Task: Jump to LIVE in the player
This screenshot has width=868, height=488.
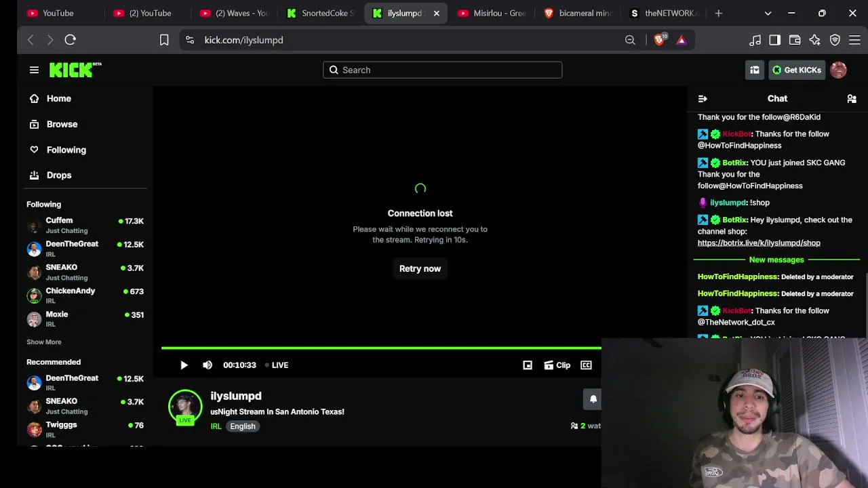Action: tap(277, 365)
